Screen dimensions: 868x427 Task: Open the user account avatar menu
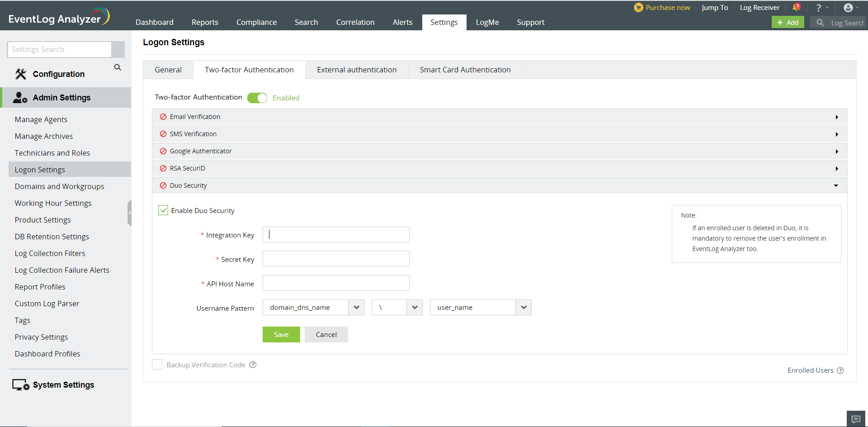(x=848, y=8)
